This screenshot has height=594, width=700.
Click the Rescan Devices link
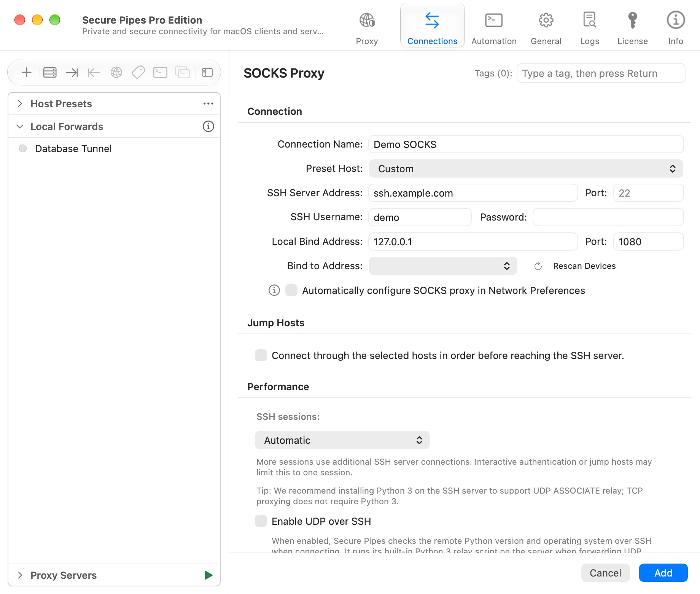point(584,266)
